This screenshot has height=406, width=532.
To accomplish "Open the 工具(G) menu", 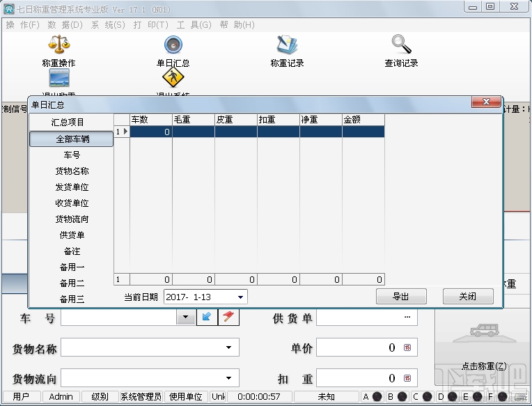I will click(x=194, y=25).
